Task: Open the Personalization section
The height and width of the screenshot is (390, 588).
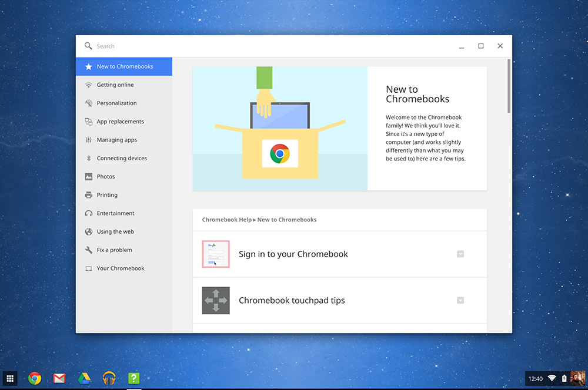Action: click(x=124, y=103)
